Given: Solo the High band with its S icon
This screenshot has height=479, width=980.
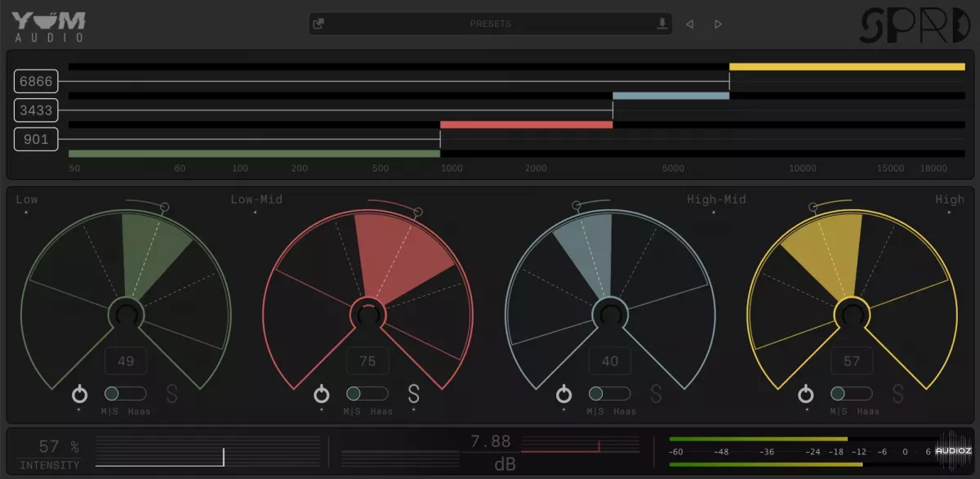Looking at the screenshot, I should coord(898,394).
